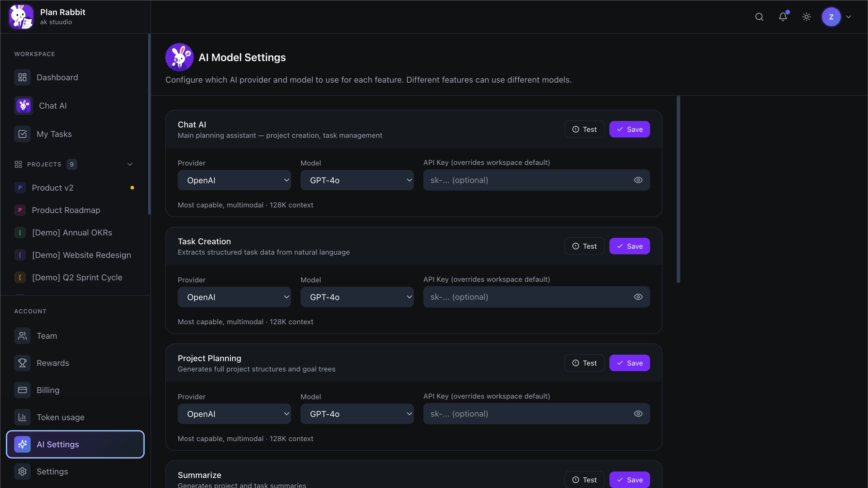Open Chat AI Provider dropdown
868x488 pixels.
(x=234, y=180)
